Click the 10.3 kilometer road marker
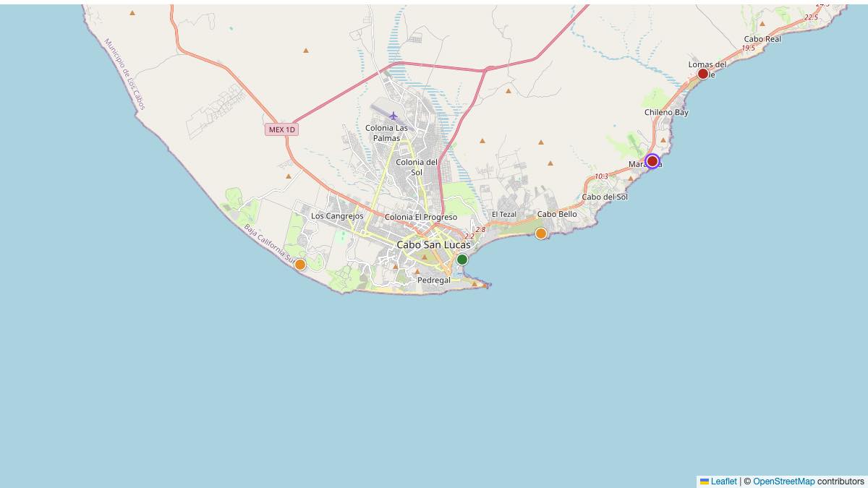868x488 pixels. (601, 176)
